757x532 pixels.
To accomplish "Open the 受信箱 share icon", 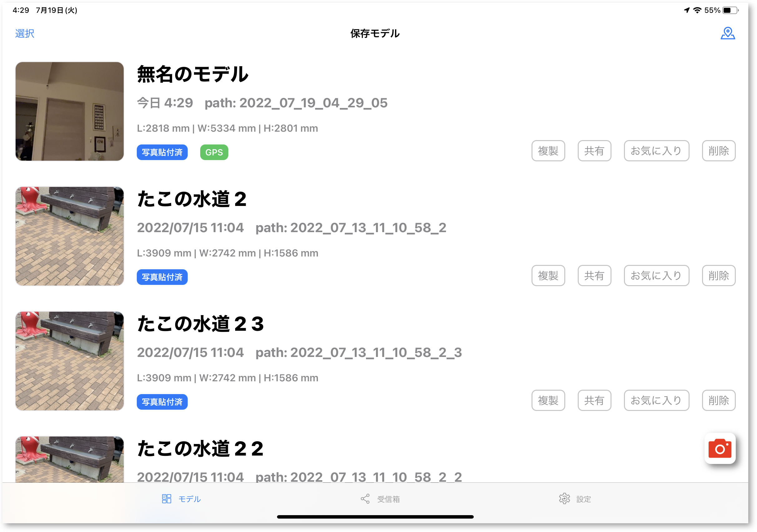I will [x=365, y=498].
